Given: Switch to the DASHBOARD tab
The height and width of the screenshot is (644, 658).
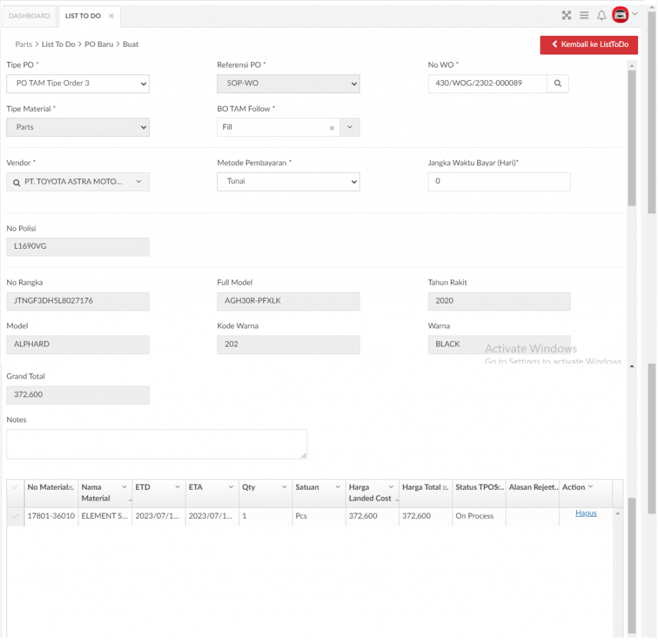Looking at the screenshot, I should (30, 16).
